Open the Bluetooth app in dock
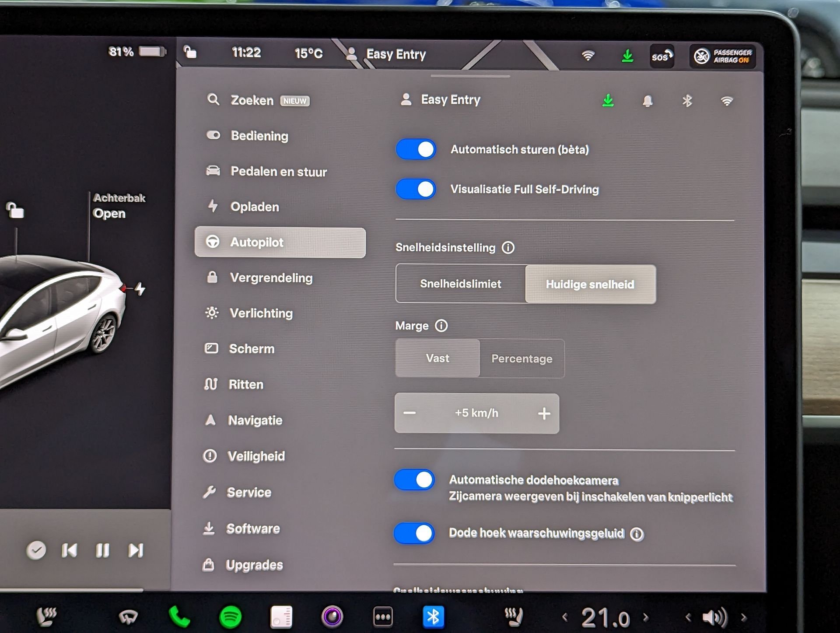The height and width of the screenshot is (633, 840). (434, 617)
